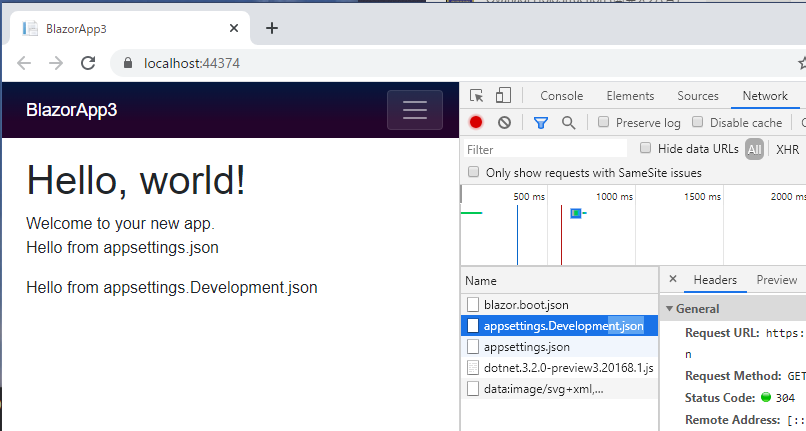Screen dimensions: 806x431
Task: Open the Headers tab in request details
Action: coord(715,280)
